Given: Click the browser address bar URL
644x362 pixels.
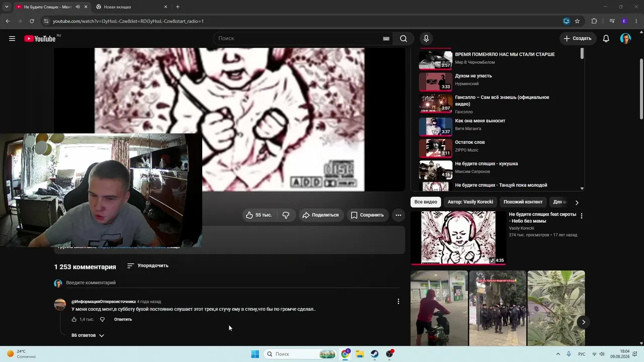Looking at the screenshot, I should point(128,21).
